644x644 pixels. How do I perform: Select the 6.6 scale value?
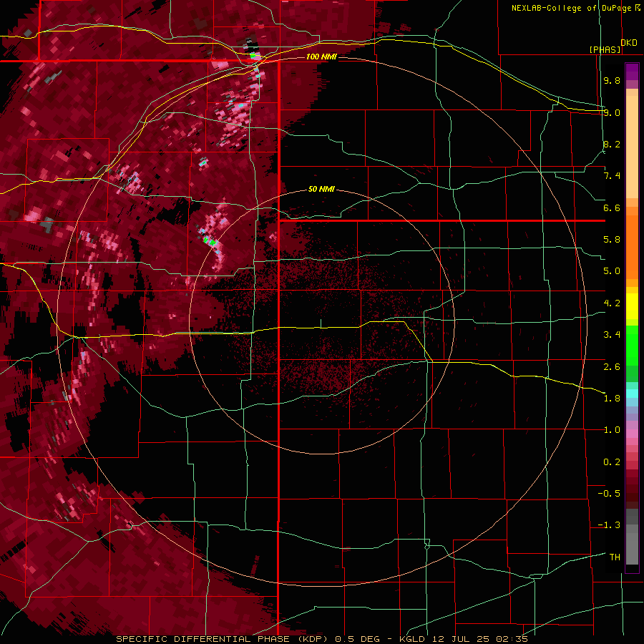click(612, 208)
